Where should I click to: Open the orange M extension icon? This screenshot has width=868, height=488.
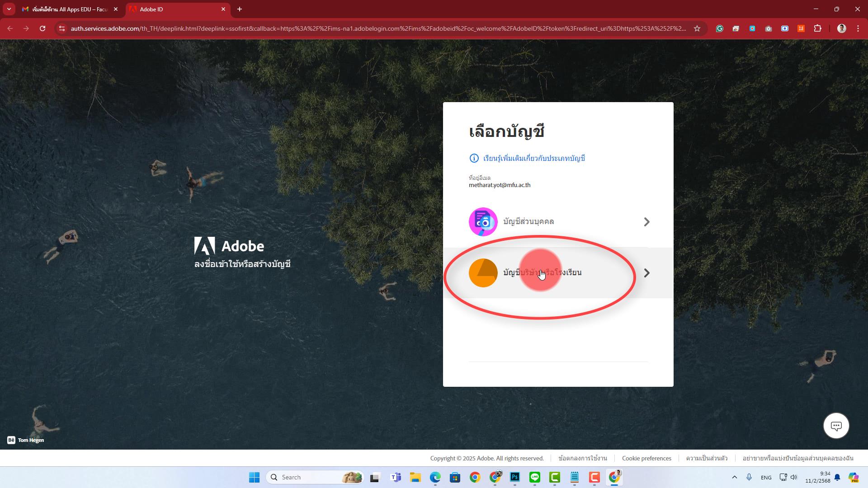801,28
